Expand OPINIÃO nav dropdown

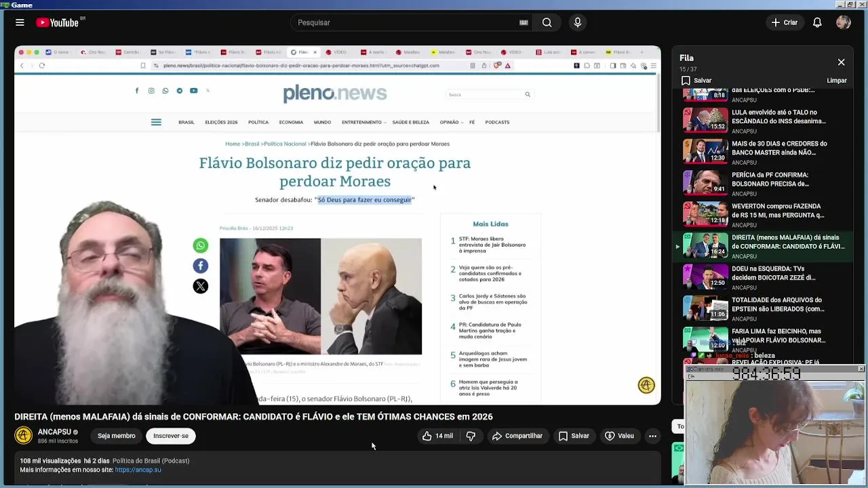(451, 122)
